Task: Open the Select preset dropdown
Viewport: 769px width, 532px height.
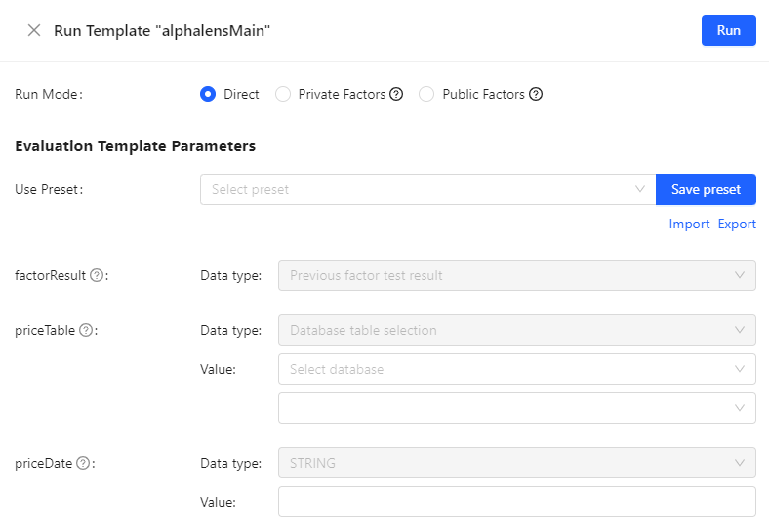Action: [427, 189]
